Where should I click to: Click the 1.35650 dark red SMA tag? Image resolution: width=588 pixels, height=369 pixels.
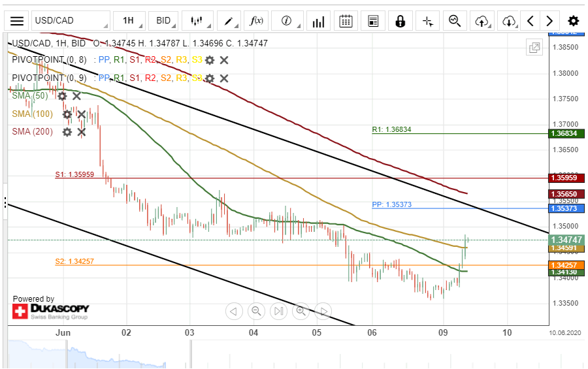point(566,194)
